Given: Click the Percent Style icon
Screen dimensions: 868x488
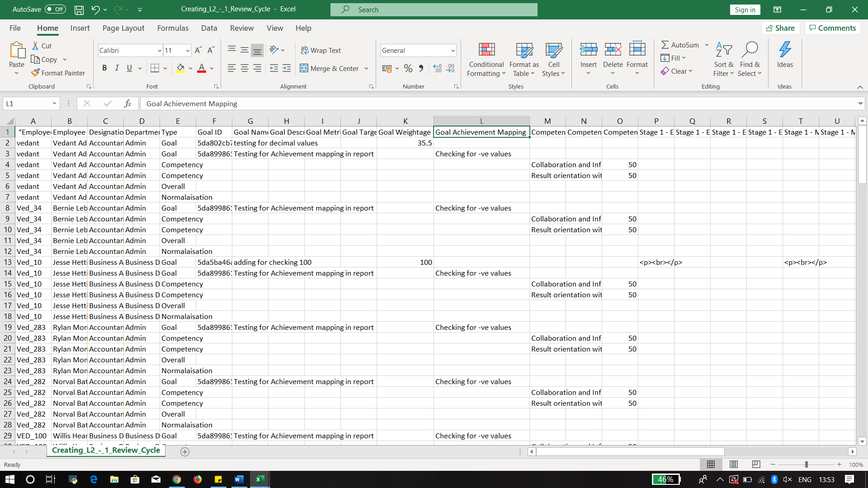Looking at the screenshot, I should tap(408, 68).
